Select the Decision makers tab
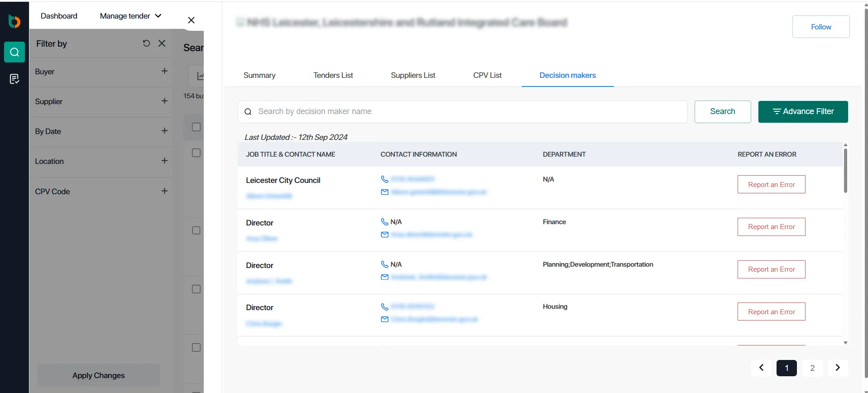Viewport: 868px width, 393px height. [567, 75]
